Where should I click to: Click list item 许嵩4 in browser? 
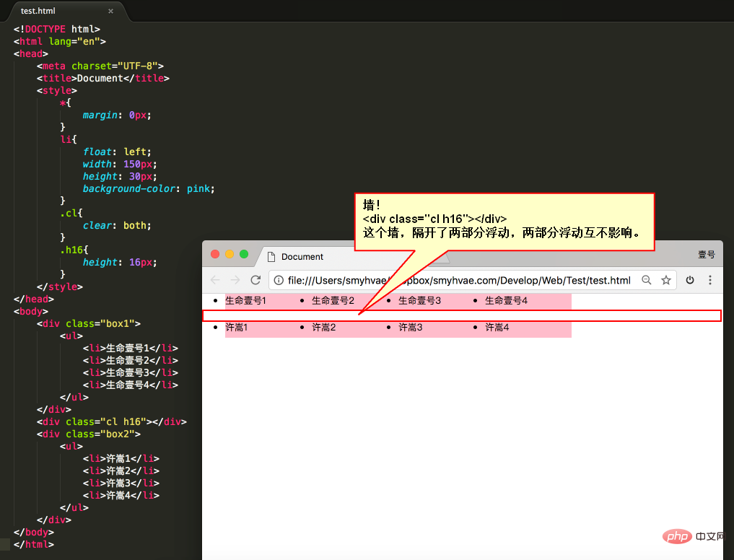pyautogui.click(x=497, y=328)
